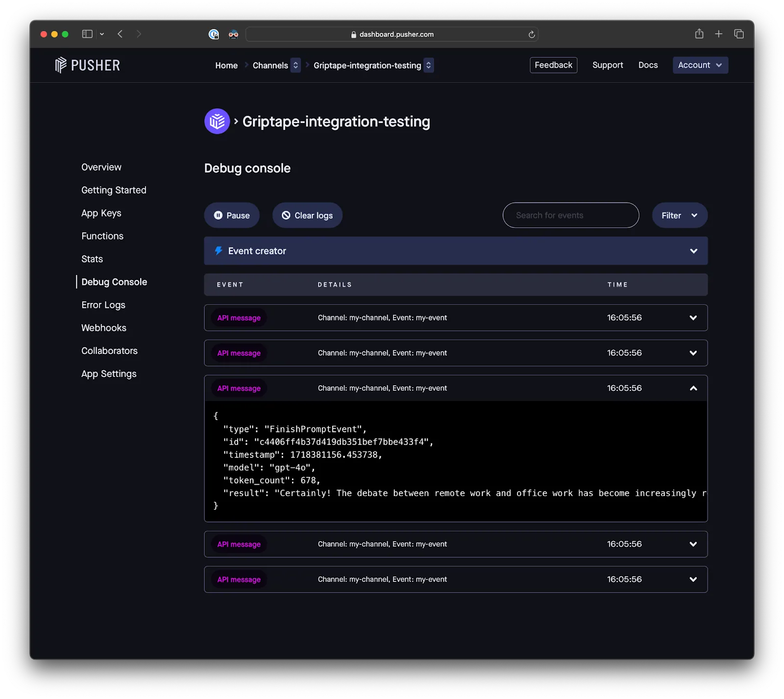Open the sidebar options dropdown arrow
This screenshot has width=784, height=699.
(102, 34)
